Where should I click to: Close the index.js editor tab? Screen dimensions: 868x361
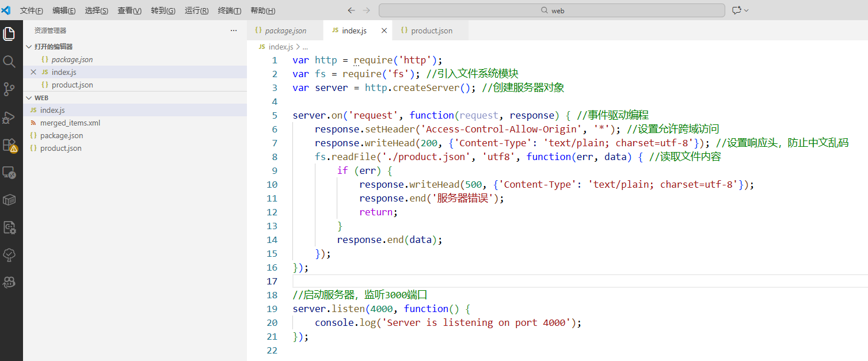[384, 31]
